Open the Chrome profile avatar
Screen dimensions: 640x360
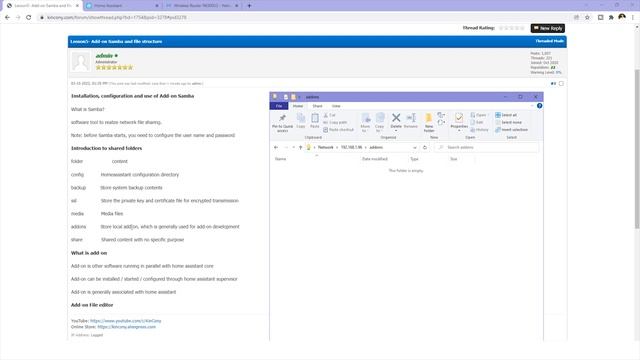pos(622,17)
